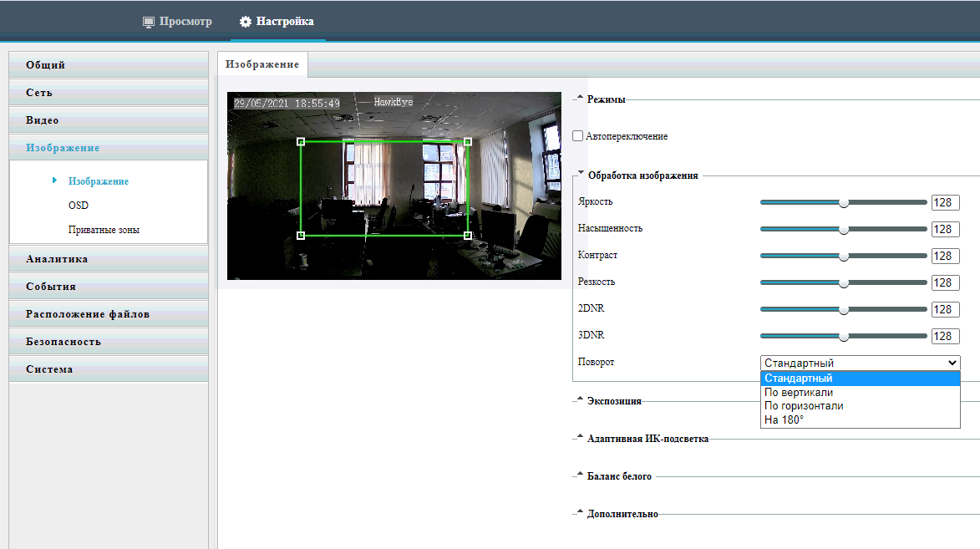Enable the Автопереключение checkbox
This screenshot has height=549, width=980.
(x=578, y=135)
